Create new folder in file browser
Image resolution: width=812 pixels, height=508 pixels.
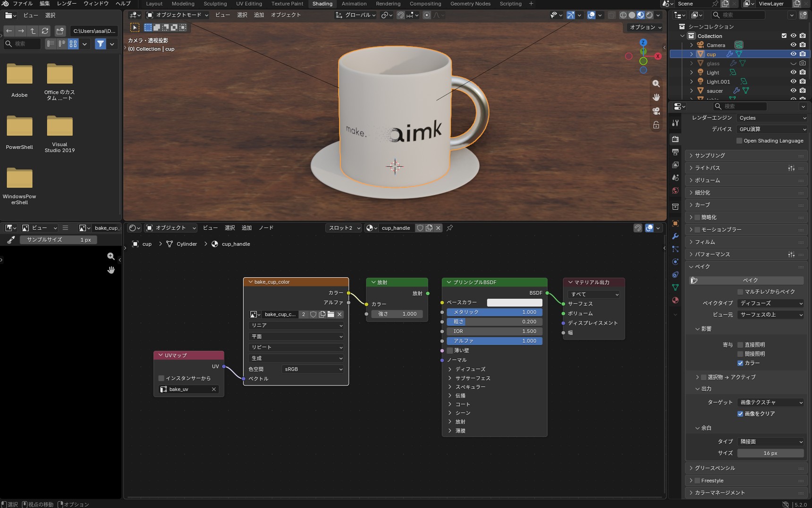tap(60, 31)
